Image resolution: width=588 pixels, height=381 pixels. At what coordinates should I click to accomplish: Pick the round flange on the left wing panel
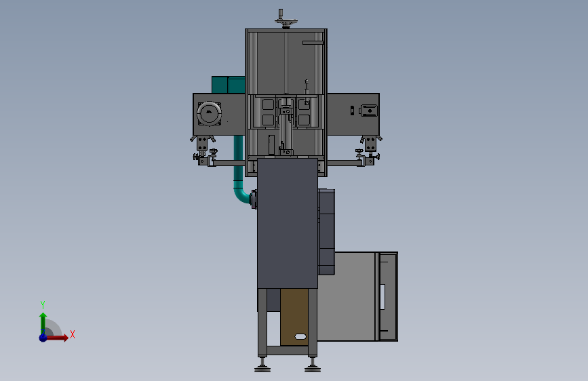coord(210,113)
